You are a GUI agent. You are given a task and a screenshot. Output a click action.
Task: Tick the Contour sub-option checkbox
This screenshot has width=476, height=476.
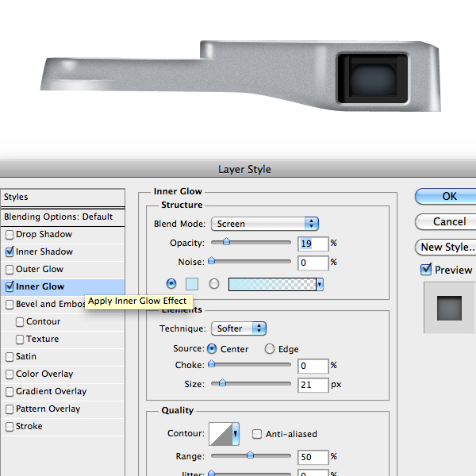coord(20,322)
